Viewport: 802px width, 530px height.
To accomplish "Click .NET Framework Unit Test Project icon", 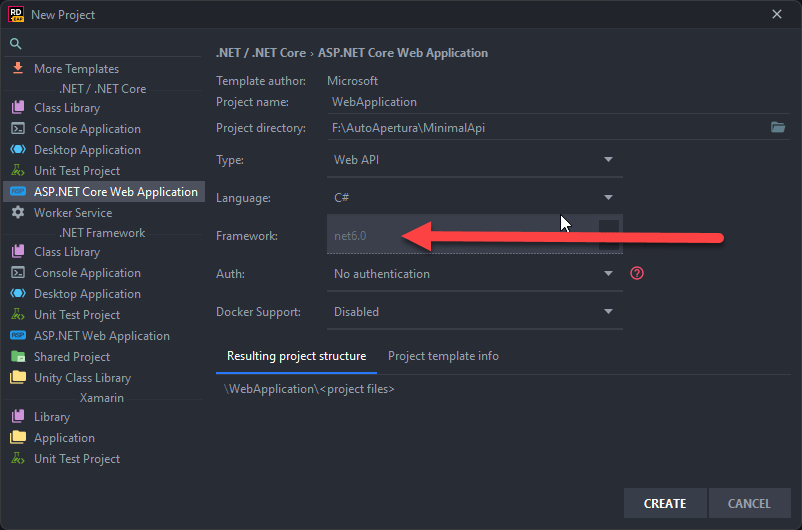I will pyautogui.click(x=18, y=314).
